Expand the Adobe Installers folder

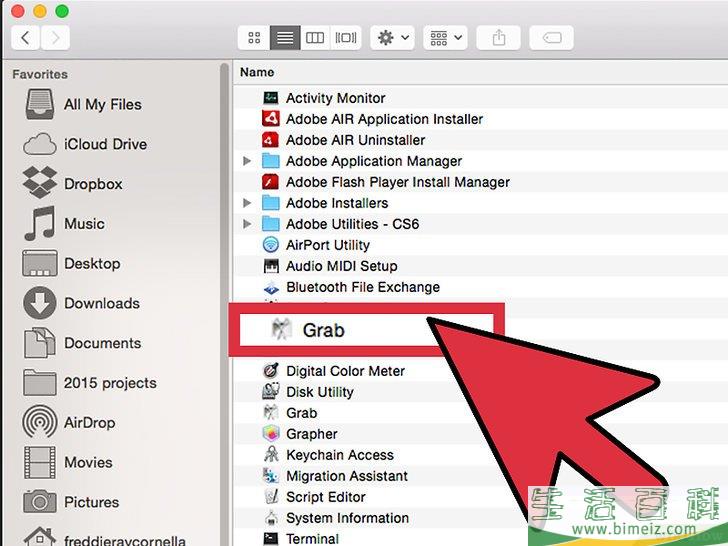[x=247, y=203]
